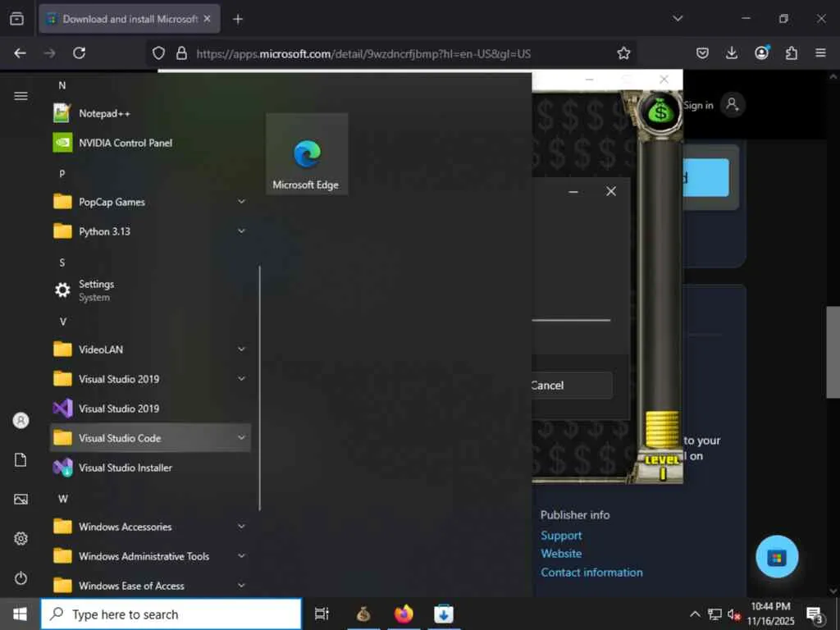Image resolution: width=840 pixels, height=630 pixels.
Task: Click the floating Microsoft Store button
Action: 777,557
